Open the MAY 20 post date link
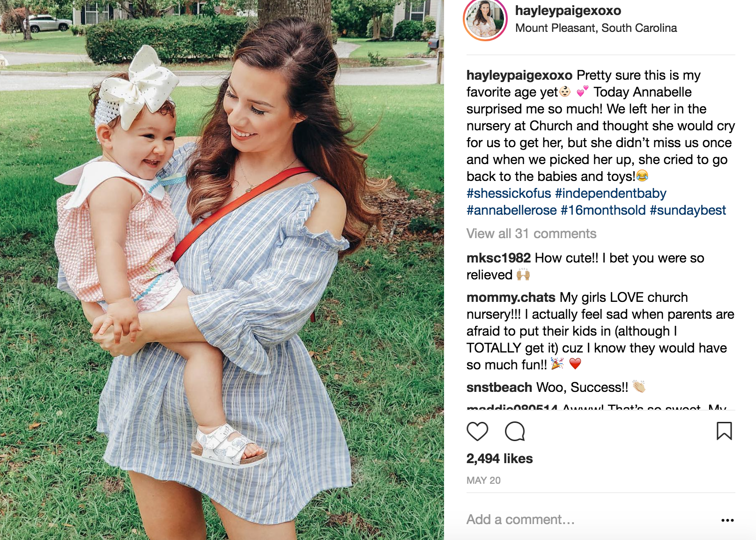 point(483,480)
